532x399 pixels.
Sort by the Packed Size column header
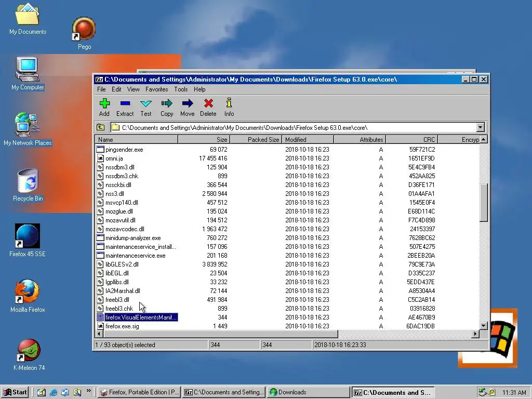point(256,139)
